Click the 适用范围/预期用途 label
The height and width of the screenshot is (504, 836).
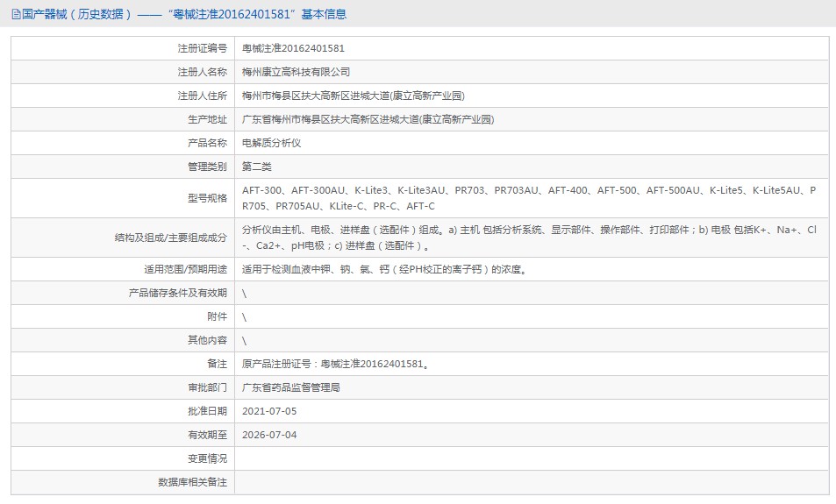click(x=186, y=270)
